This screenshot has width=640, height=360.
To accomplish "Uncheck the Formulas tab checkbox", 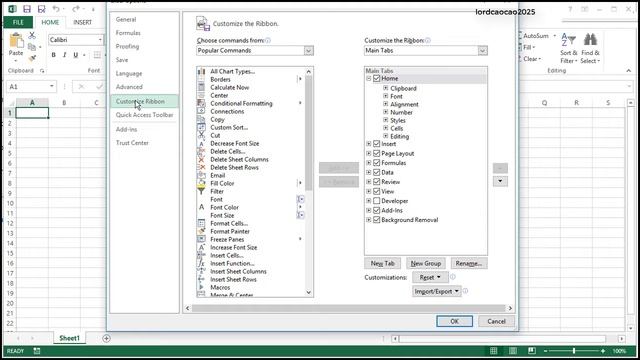I will (377, 163).
